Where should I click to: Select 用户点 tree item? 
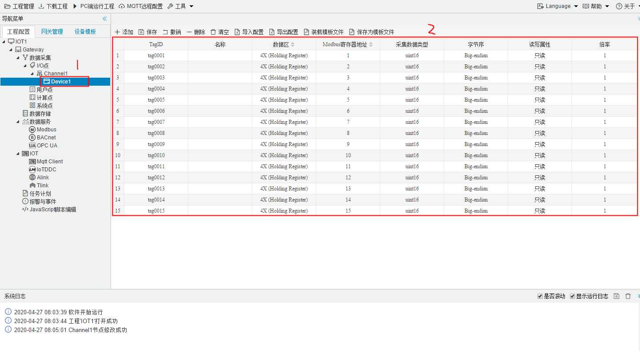click(x=44, y=90)
